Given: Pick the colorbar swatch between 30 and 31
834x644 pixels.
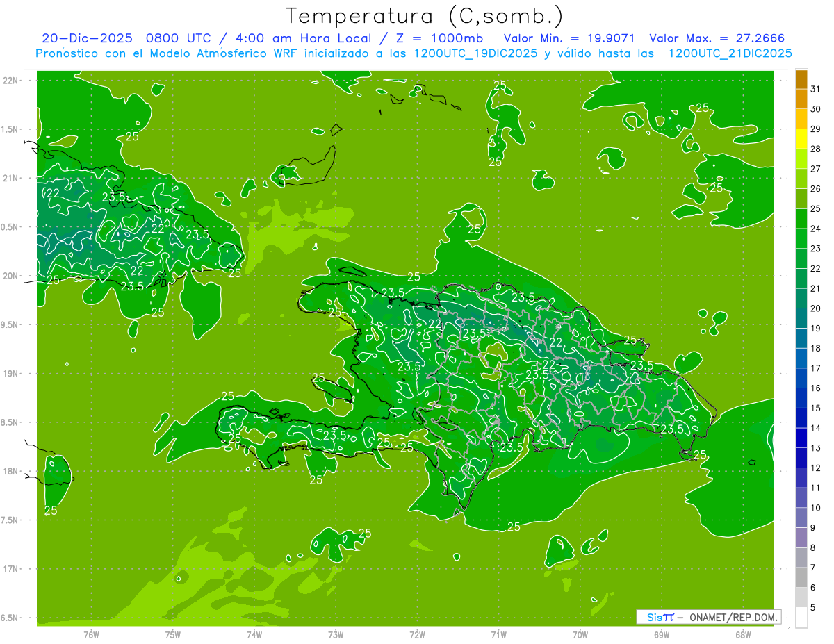Looking at the screenshot, I should [x=801, y=99].
